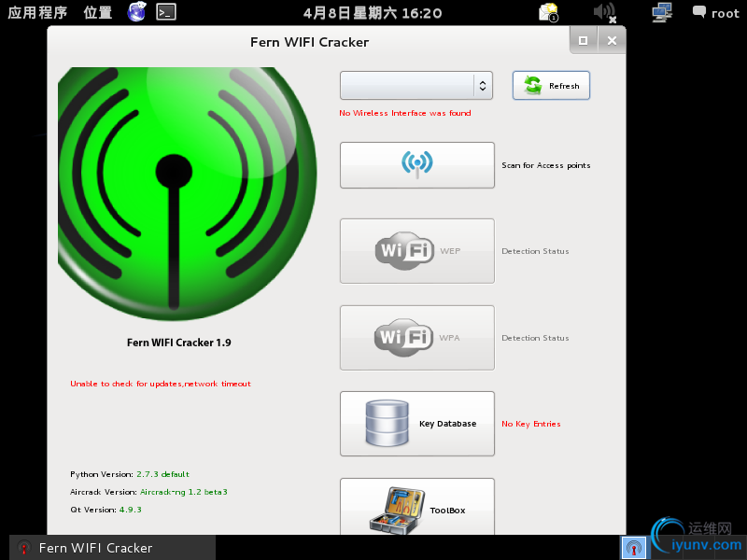The height and width of the screenshot is (560, 747).
Task: Click the 'Fern WIFI Cracker 1.9' label
Action: pos(179,343)
